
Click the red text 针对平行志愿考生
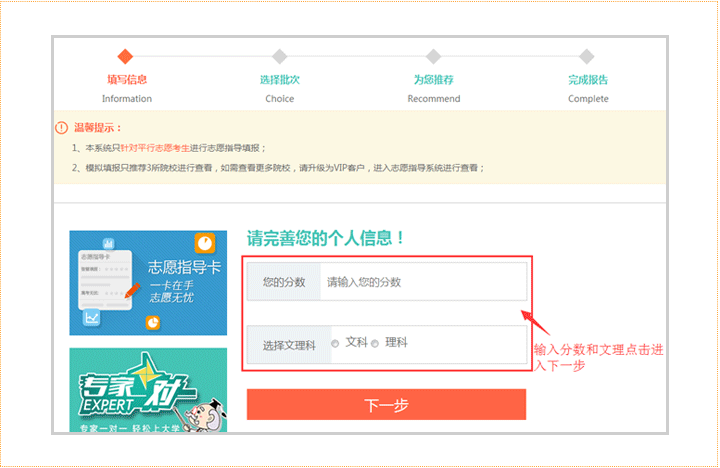coord(155,148)
